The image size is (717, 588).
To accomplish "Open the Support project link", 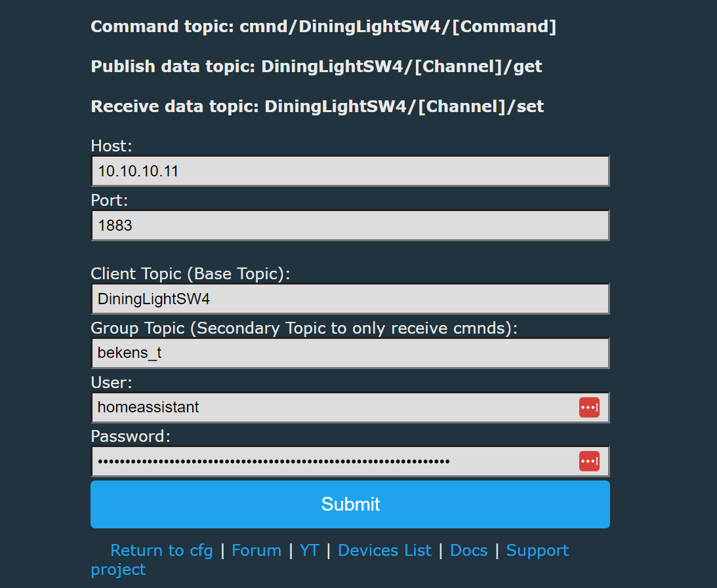I will 537,551.
